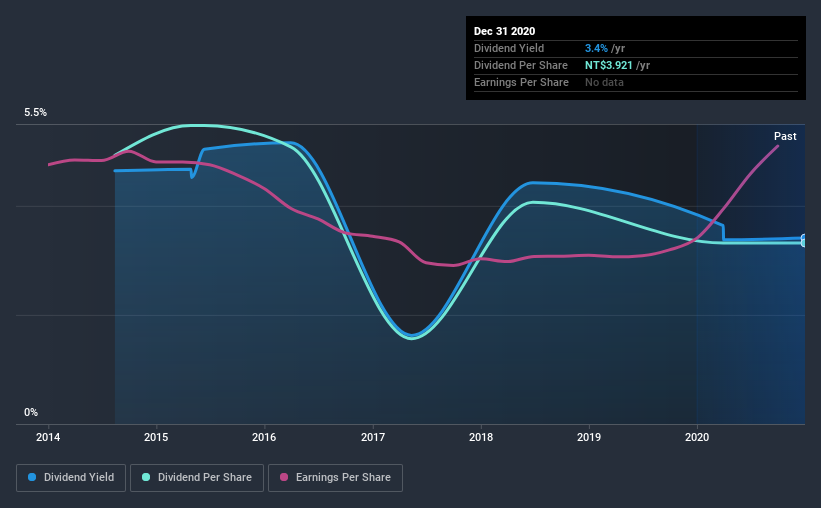Select the 2016 x-axis label
The width and height of the screenshot is (821, 508).
(x=264, y=437)
